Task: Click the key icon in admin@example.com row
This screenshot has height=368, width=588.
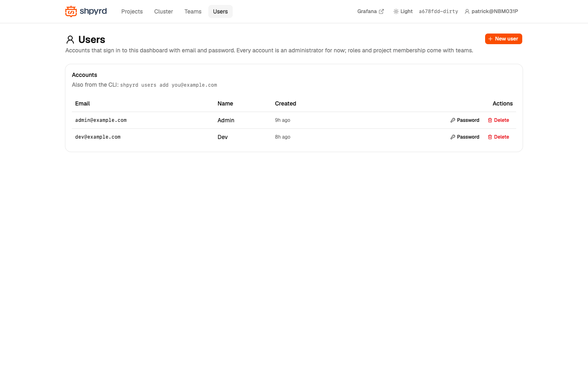Action: [x=453, y=120]
